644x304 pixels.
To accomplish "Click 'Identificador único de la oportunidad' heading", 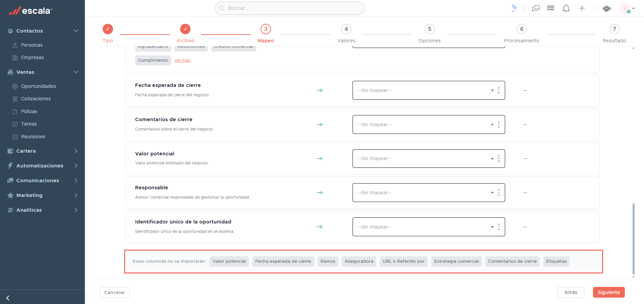I will (x=183, y=222).
